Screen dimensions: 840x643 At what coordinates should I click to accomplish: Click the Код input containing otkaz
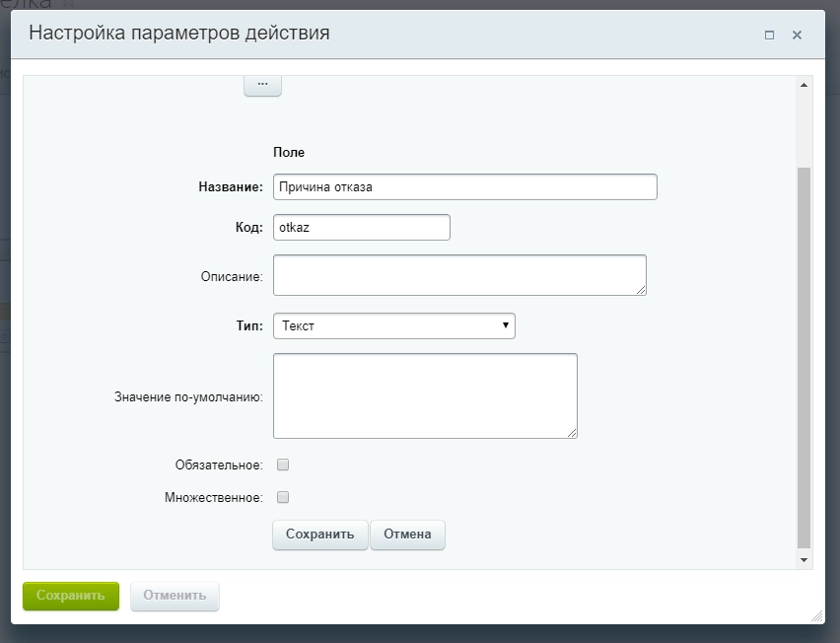(x=361, y=227)
